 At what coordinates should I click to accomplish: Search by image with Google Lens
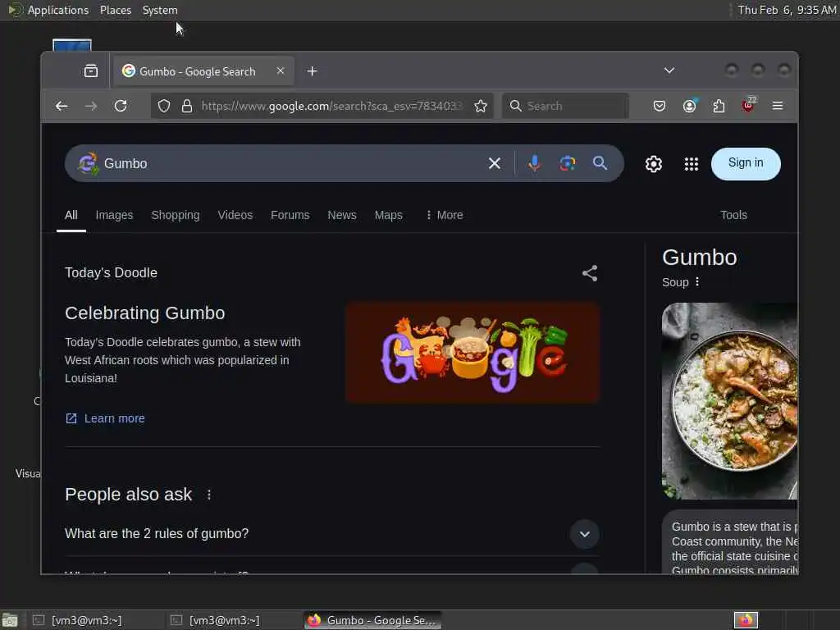[x=568, y=163]
